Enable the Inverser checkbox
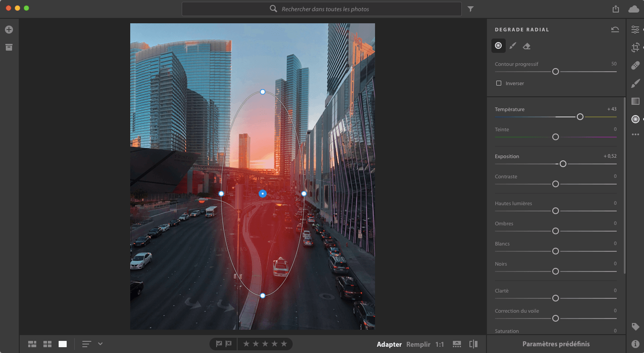Viewport: 644px width, 353px height. pos(499,83)
